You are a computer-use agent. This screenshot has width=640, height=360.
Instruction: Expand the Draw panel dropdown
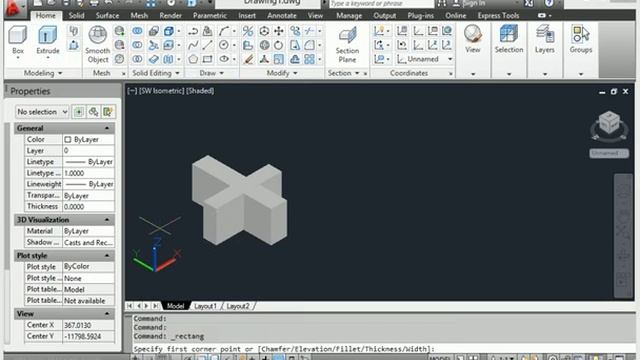click(222, 73)
